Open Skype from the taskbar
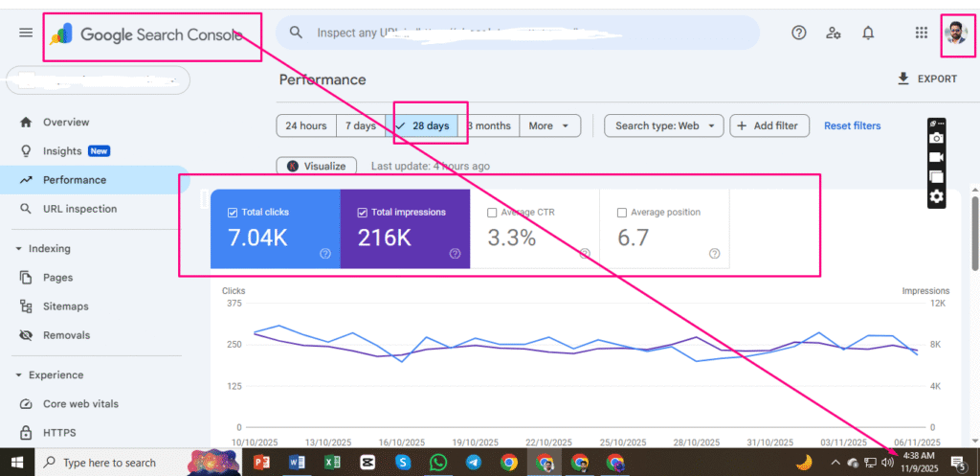 click(403, 463)
